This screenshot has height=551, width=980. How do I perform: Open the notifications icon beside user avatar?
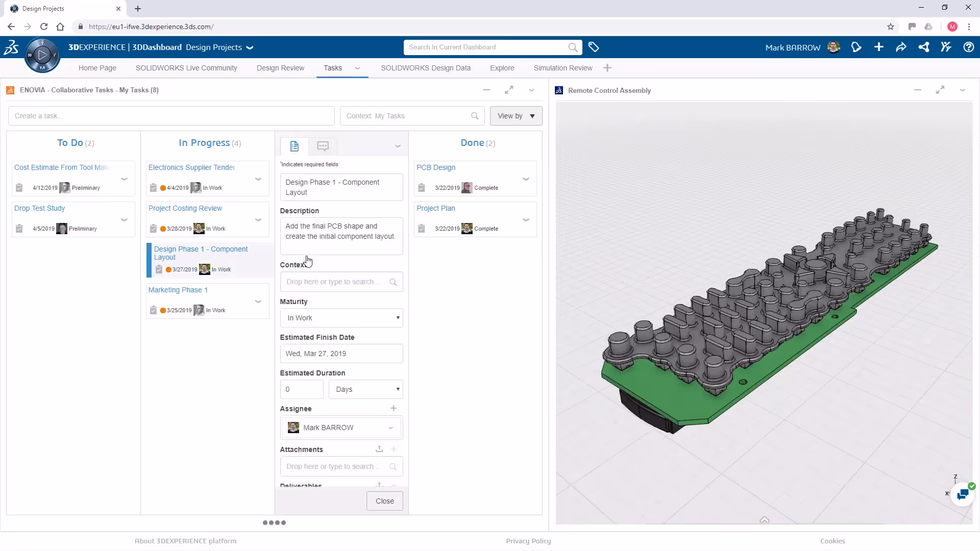pyautogui.click(x=856, y=47)
